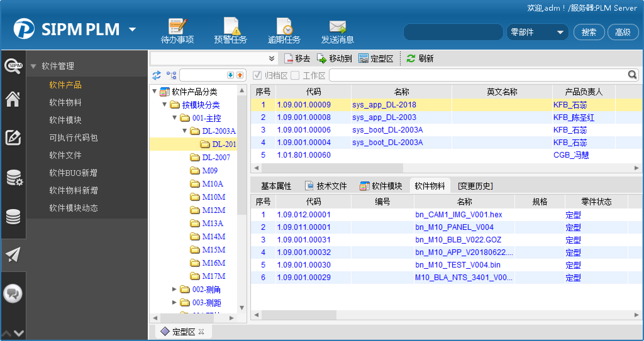
Task: Click the 高级 advanced button
Action: [623, 32]
